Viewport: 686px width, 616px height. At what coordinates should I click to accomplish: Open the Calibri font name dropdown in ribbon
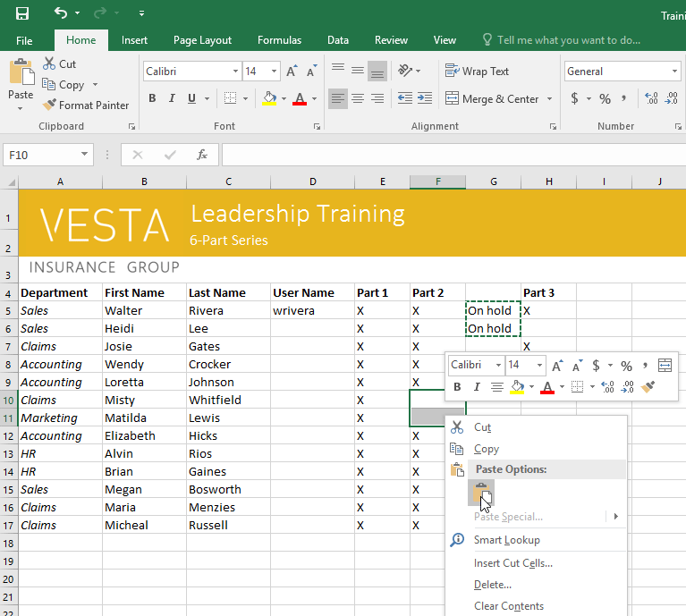tap(236, 72)
